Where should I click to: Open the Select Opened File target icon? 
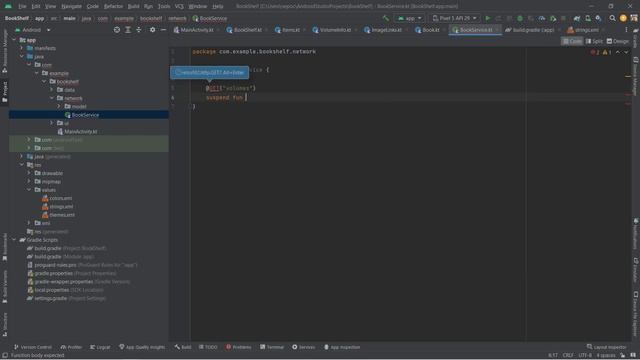(117, 30)
